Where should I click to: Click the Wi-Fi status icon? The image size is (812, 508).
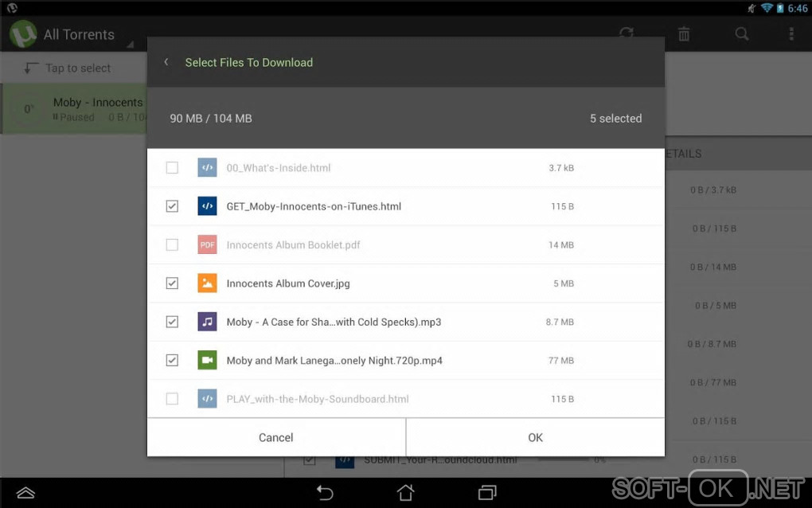coord(767,8)
